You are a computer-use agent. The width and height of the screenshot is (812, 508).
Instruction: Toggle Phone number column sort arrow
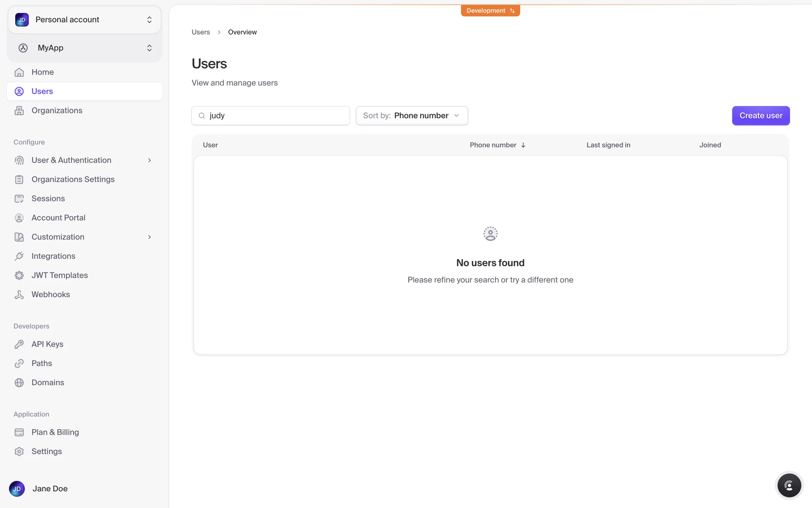coord(523,145)
